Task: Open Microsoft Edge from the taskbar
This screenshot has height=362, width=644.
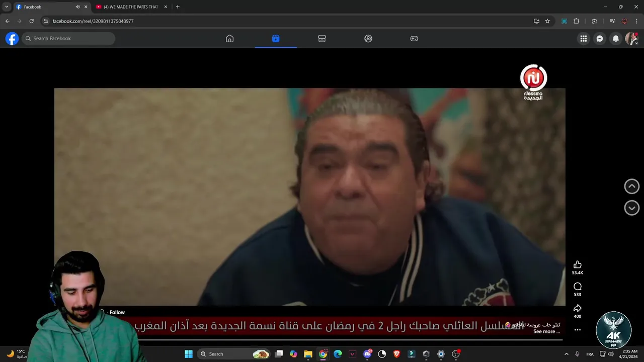Action: pos(338,354)
